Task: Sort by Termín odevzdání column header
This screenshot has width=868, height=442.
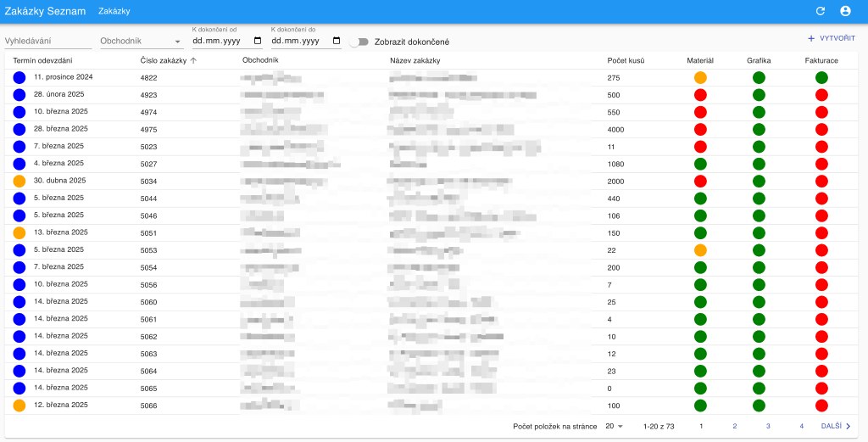Action: (x=42, y=60)
